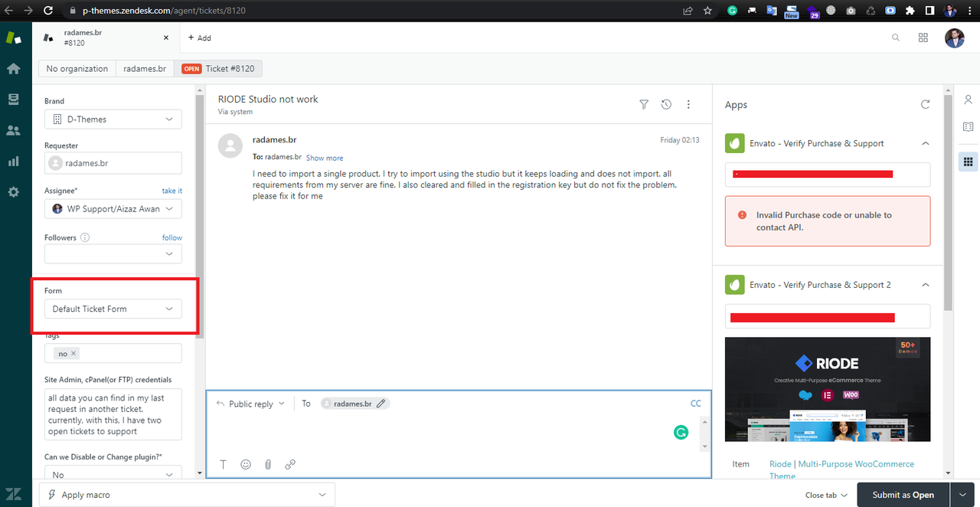Click the Grammarly icon in reply box
The image size is (980, 507).
tap(681, 433)
